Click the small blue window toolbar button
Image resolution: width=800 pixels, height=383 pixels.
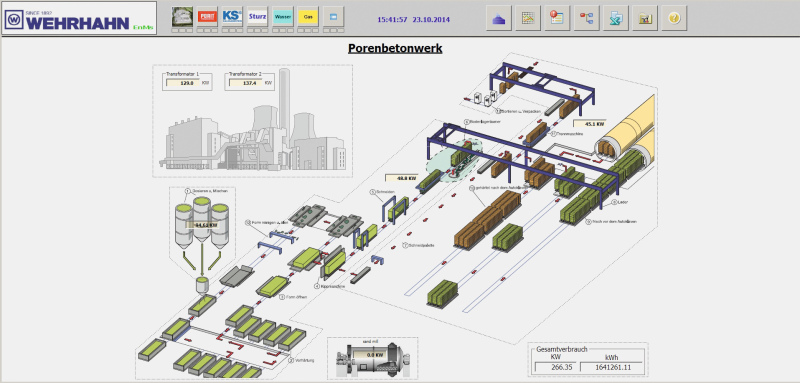[333, 16]
